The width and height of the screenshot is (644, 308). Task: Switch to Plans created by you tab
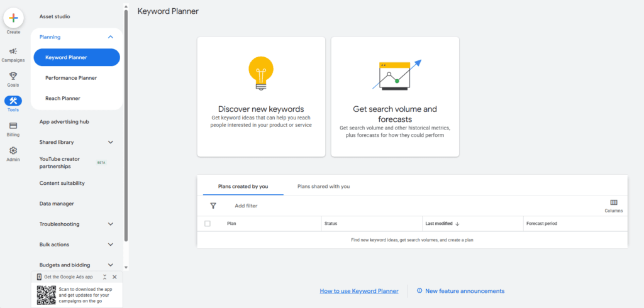point(243,187)
